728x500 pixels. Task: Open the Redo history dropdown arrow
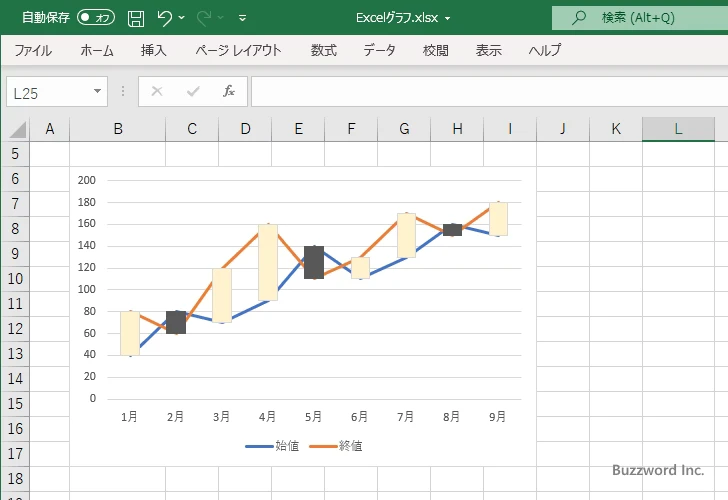pyautogui.click(x=221, y=18)
